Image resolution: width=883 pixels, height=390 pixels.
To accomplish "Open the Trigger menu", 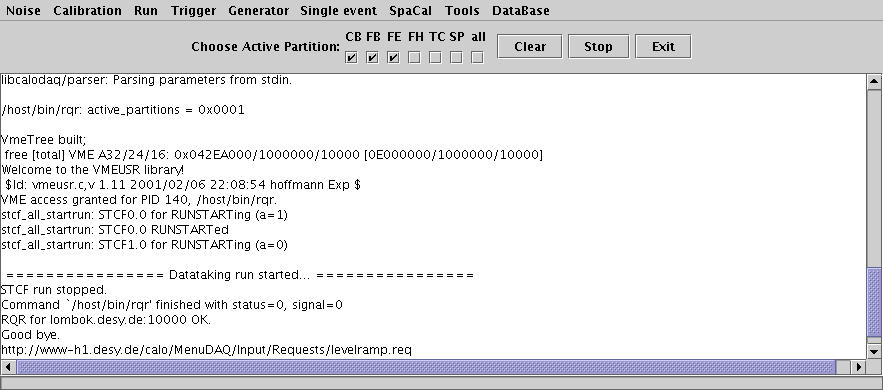I will tap(193, 11).
